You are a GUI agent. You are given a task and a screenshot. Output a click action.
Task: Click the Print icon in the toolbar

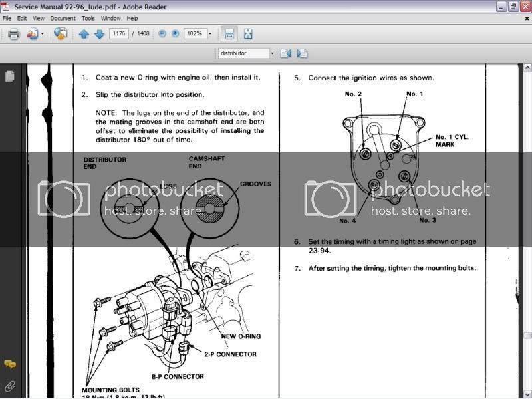point(13,34)
